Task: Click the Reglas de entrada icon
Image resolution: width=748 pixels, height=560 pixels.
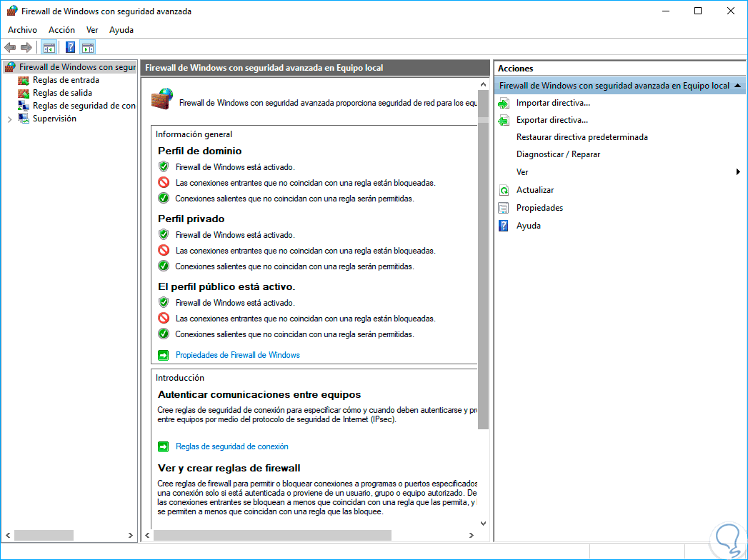Action: tap(24, 80)
